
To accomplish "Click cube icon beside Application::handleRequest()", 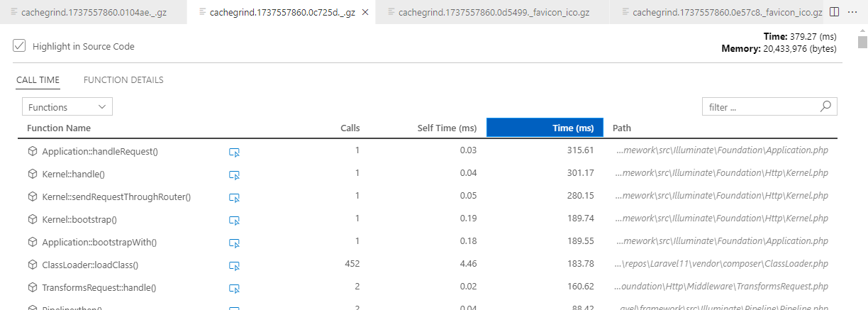I will 32,151.
